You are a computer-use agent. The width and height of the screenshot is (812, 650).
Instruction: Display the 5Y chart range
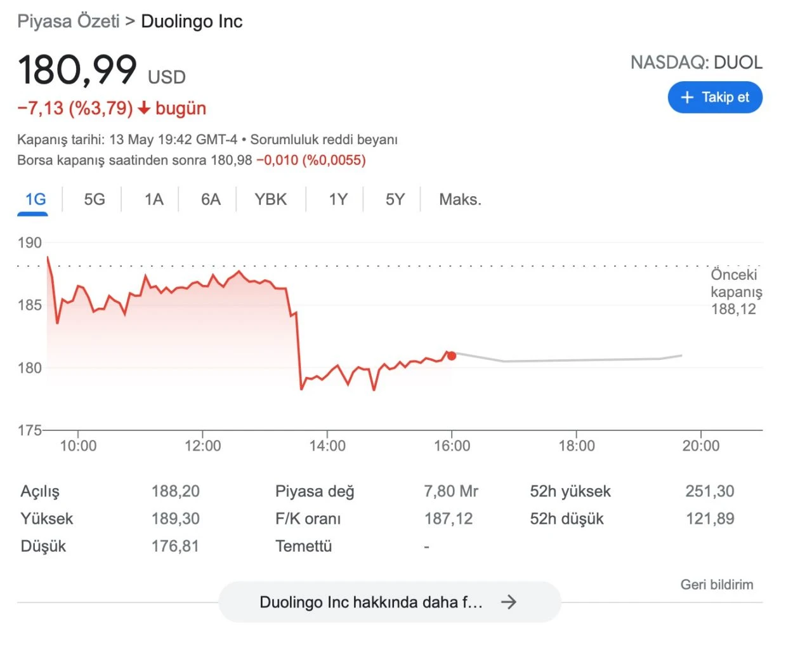coord(395,199)
